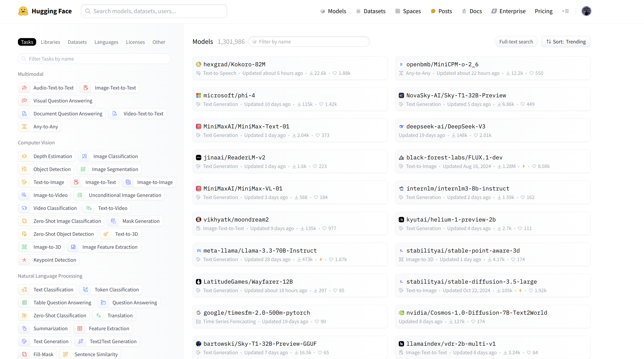
Task: Switch to the Licenses tab
Action: coord(135,42)
